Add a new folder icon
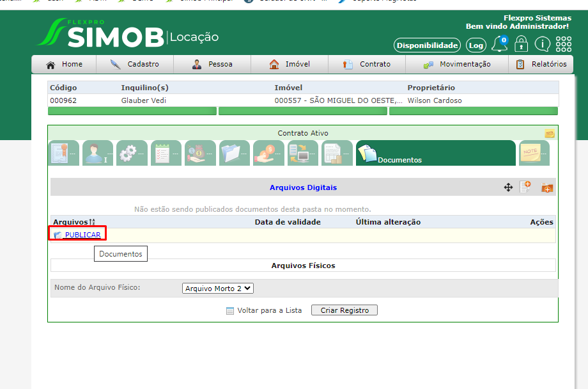The height and width of the screenshot is (389, 588). [x=546, y=187]
